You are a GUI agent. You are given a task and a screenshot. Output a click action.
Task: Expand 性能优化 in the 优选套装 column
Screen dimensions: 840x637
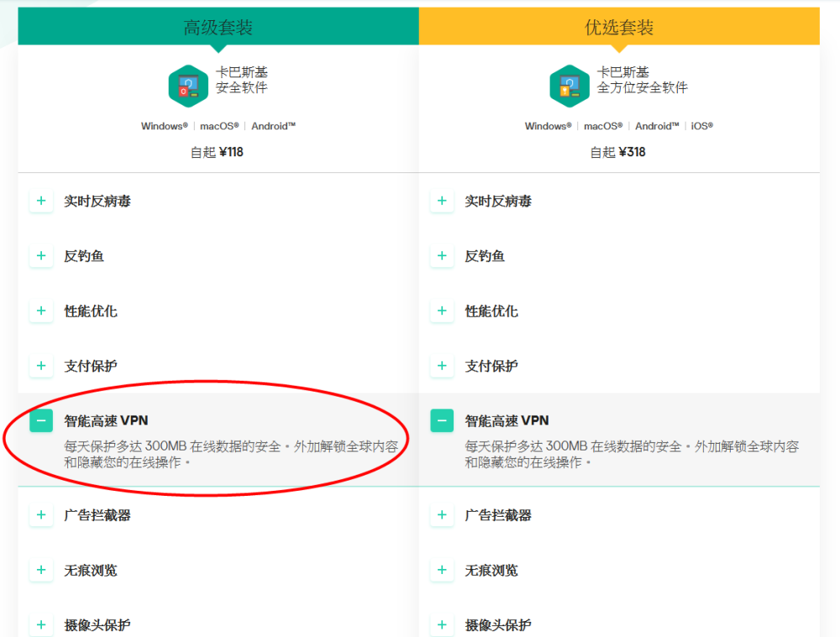click(442, 311)
